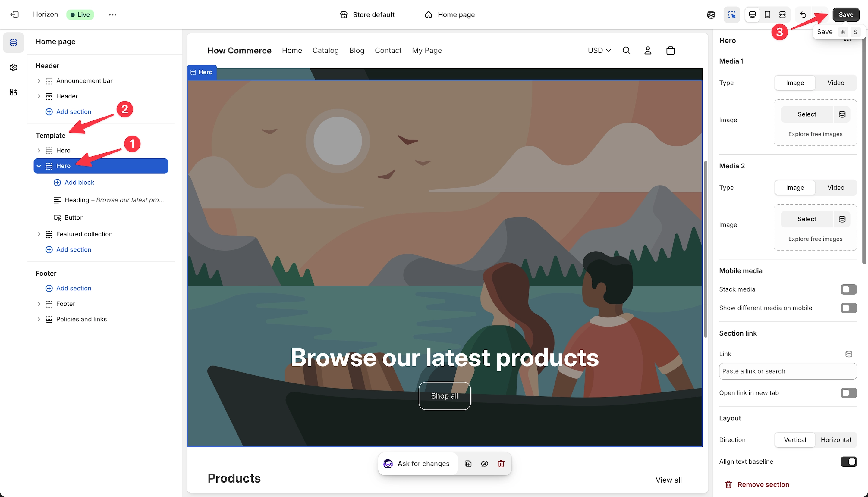Hide section eye icon in floating toolbar
This screenshot has height=497, width=868.
coord(485,464)
